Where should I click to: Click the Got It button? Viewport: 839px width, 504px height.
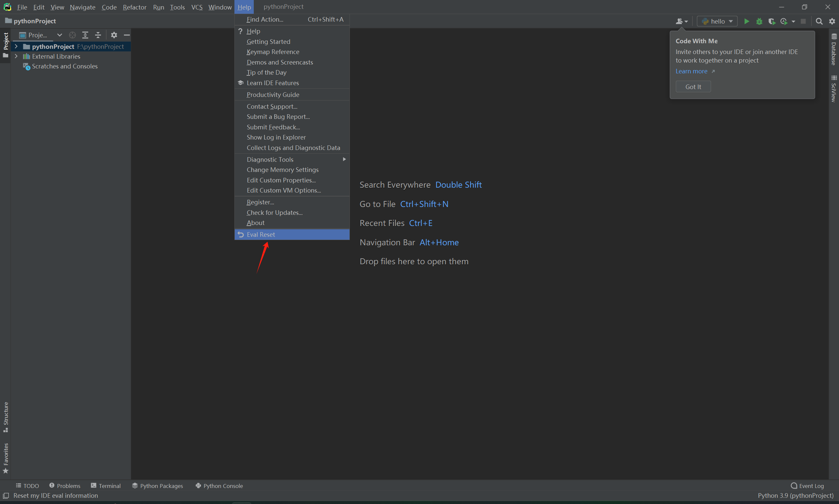(693, 86)
